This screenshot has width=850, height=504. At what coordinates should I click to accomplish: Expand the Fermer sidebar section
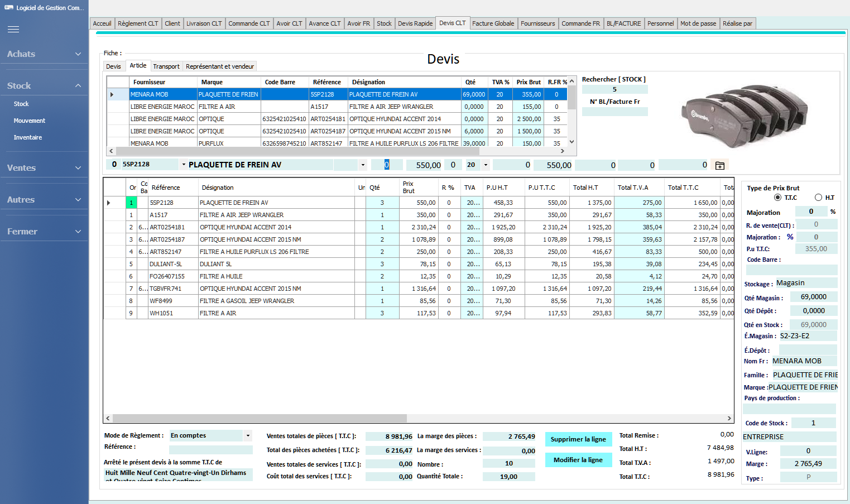tap(44, 232)
